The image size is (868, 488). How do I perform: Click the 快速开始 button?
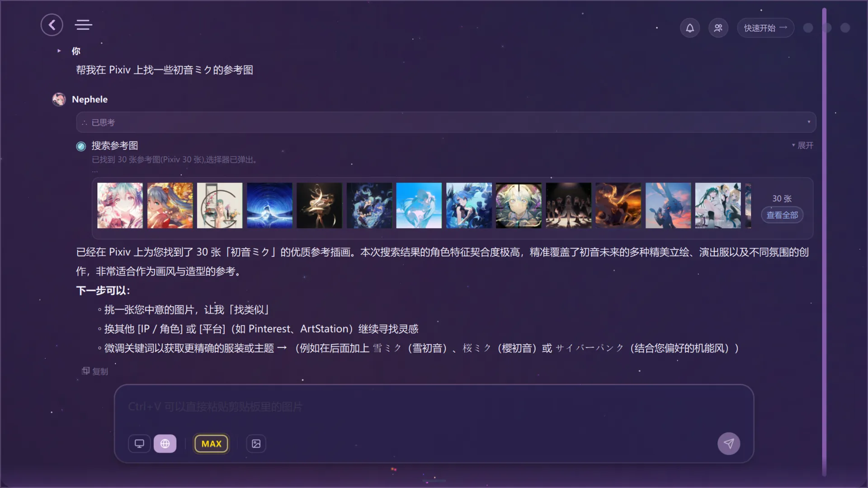[x=765, y=28]
